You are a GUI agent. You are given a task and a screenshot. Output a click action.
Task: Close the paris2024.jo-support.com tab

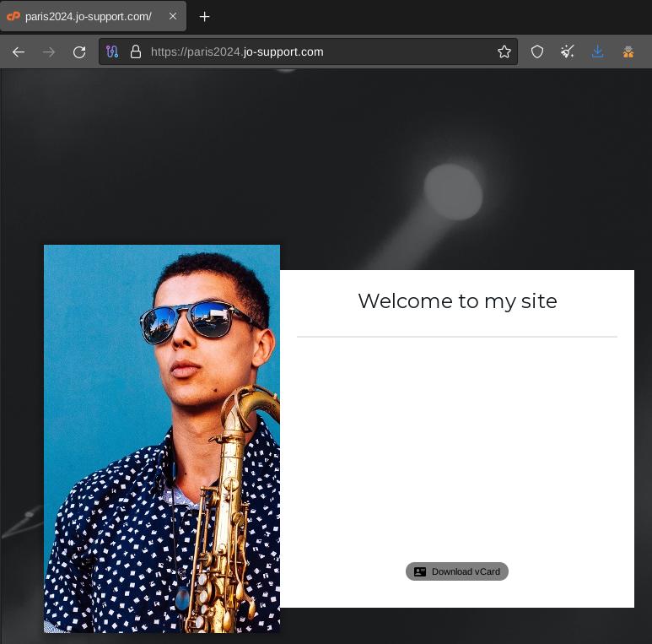173,16
